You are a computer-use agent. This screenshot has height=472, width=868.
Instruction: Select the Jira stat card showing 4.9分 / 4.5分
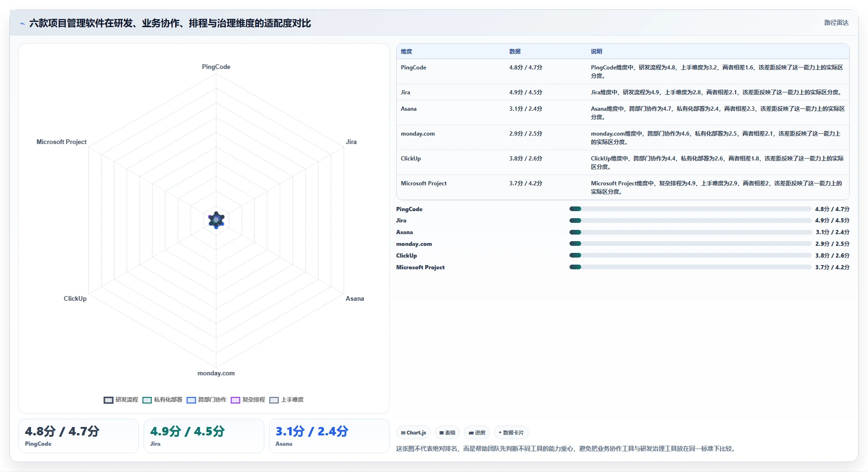204,436
